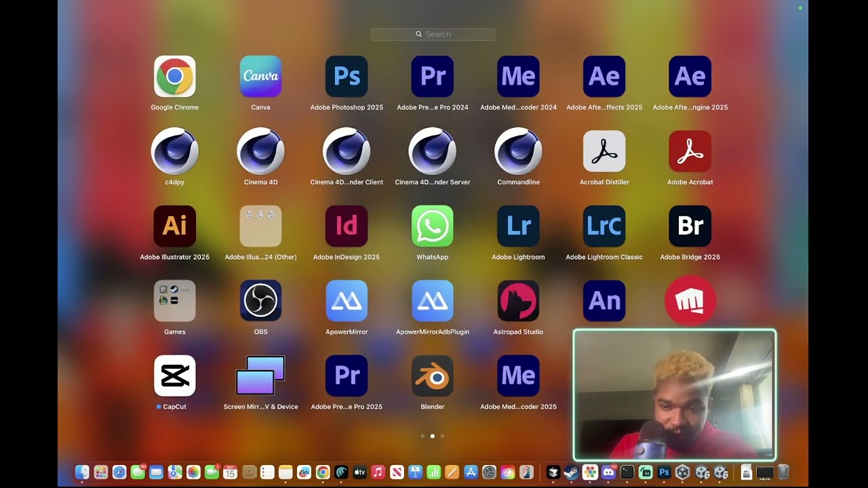Viewport: 868px width, 488px height.
Task: Open Google Chrome from Launchpad
Action: coord(175,77)
